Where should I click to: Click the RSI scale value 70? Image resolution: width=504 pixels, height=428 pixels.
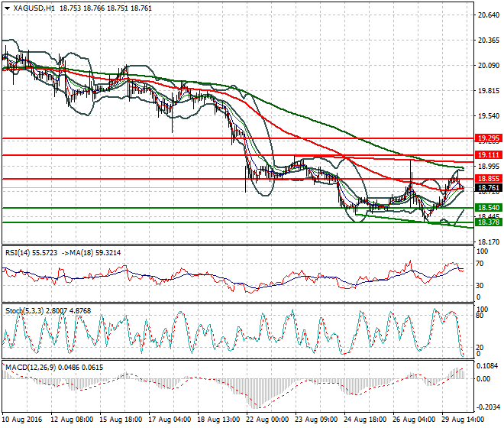(x=480, y=264)
